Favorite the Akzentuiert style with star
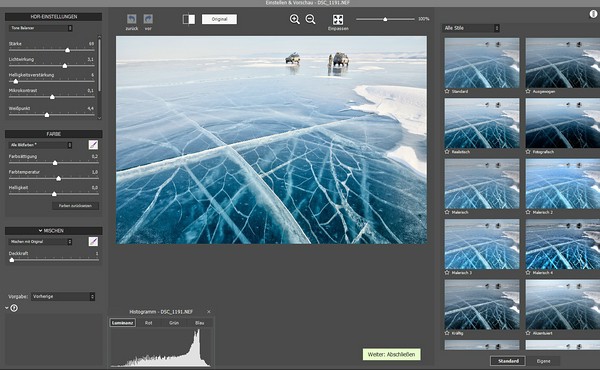 coord(528,333)
